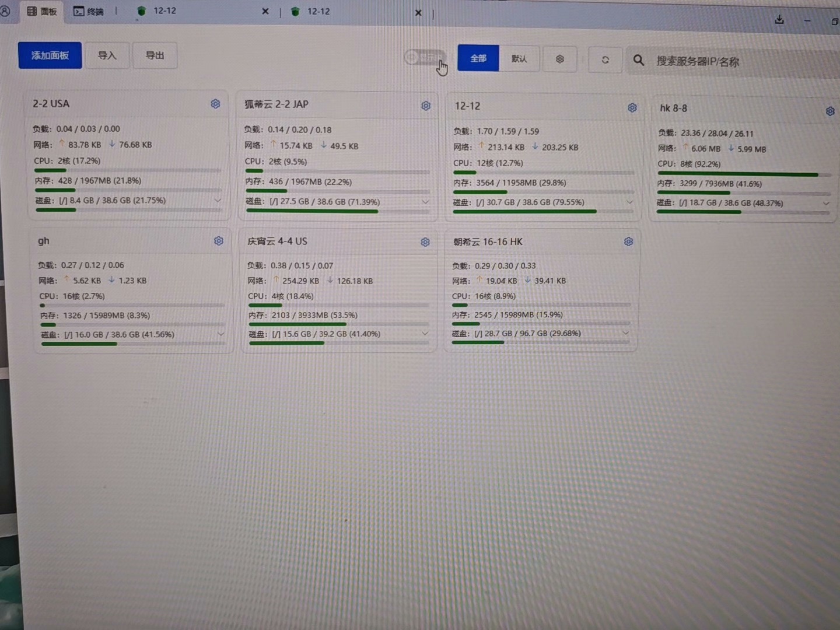Click the memory text 2103 / 3933MB (53.5%)
The image size is (840, 630).
314,315
